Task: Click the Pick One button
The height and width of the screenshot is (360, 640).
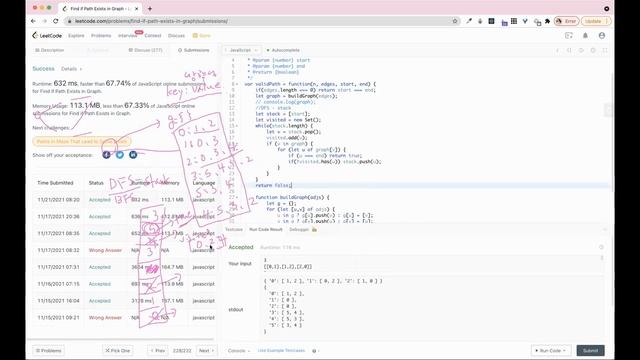Action: pyautogui.click(x=118, y=351)
